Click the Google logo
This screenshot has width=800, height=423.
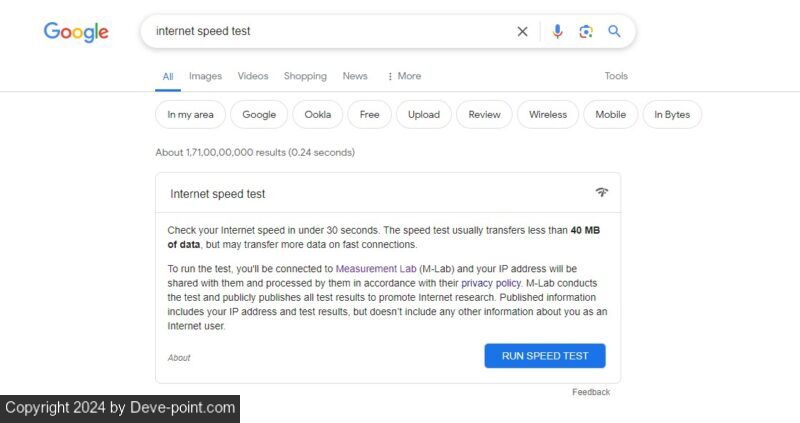[76, 32]
